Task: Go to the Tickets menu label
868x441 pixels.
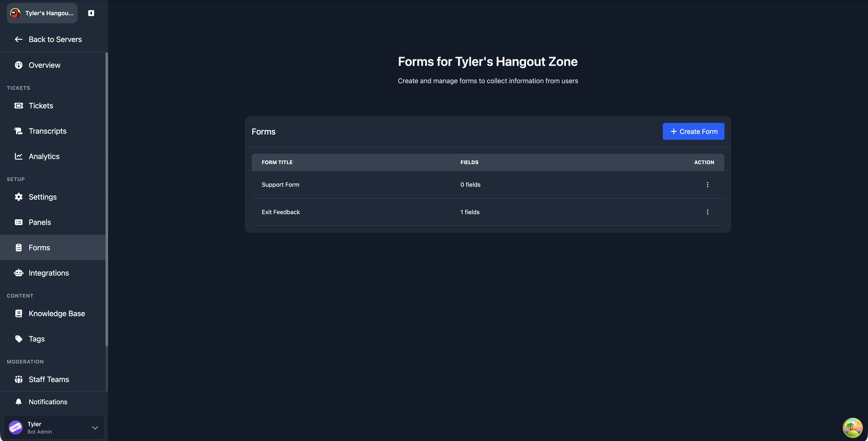Action: tap(41, 106)
